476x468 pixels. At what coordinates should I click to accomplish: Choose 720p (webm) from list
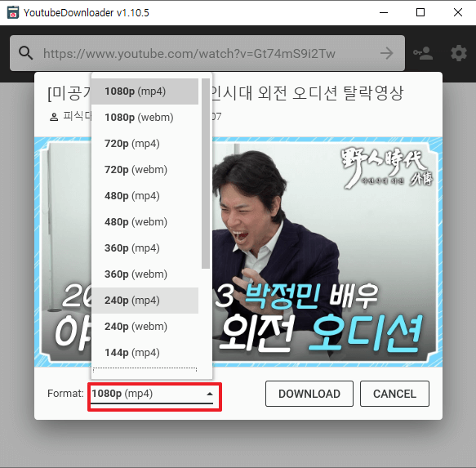[x=145, y=170]
